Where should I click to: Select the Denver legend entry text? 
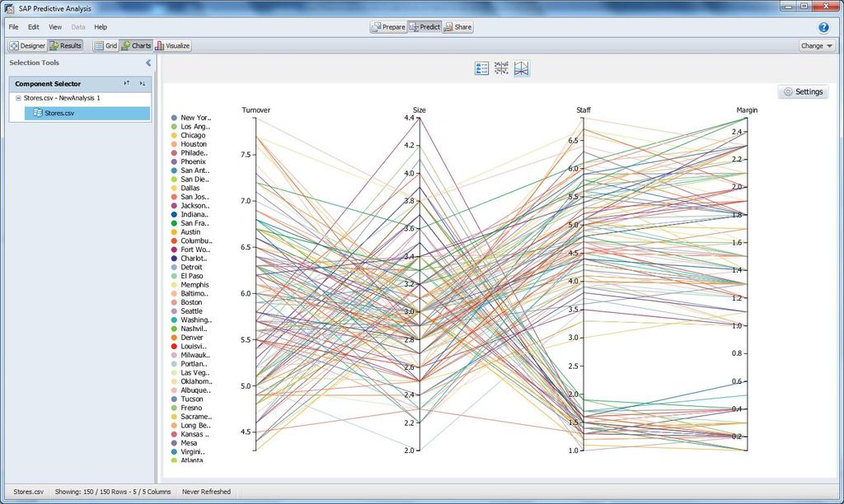[x=192, y=338]
